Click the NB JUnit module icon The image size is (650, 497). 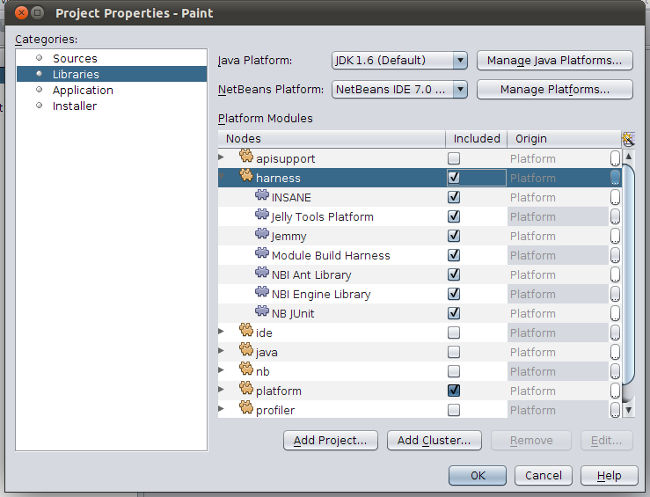click(262, 313)
